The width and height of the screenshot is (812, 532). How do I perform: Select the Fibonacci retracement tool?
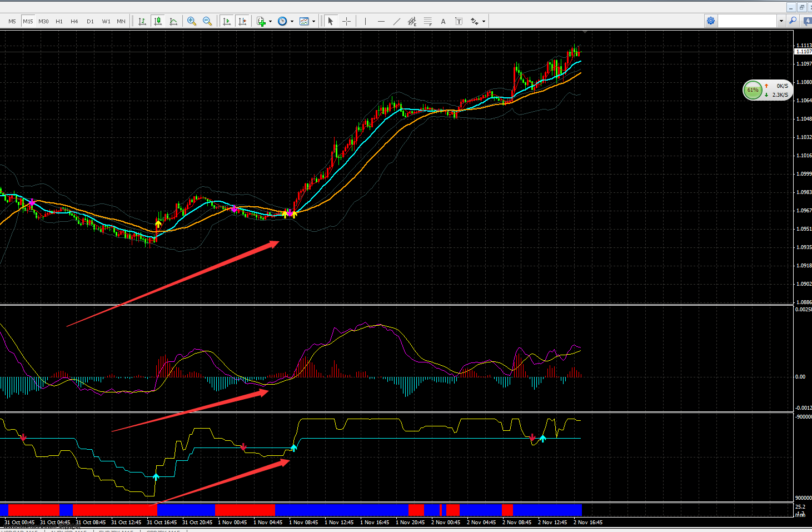(x=427, y=21)
